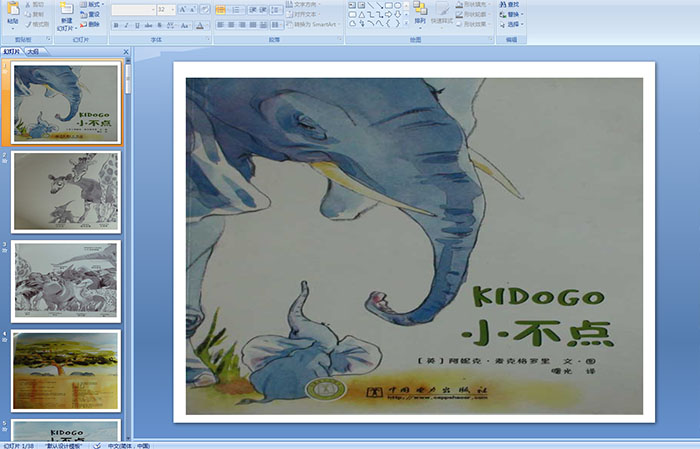The width and height of the screenshot is (700, 449).
Task: Select the straight Line shape
Action: point(370,5)
